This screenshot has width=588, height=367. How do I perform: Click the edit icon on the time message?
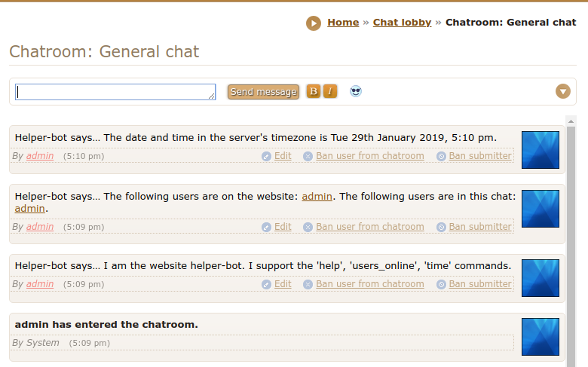(x=266, y=157)
